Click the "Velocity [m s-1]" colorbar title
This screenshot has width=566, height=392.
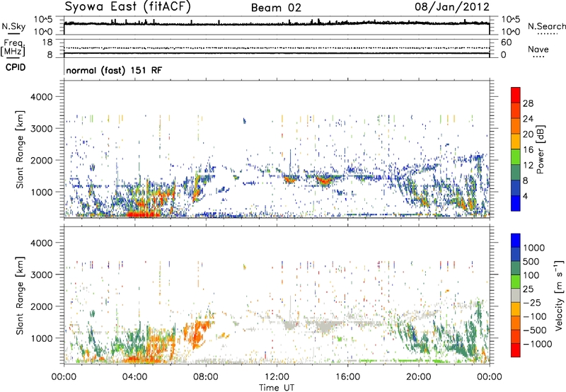pos(559,295)
